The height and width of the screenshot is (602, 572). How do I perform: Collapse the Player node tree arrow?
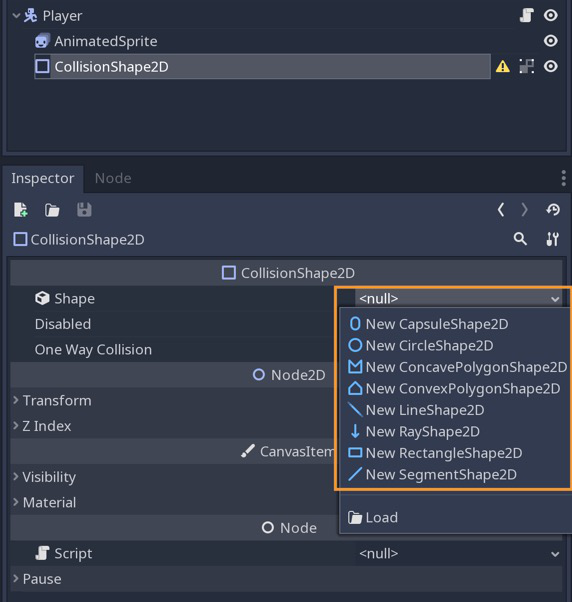point(16,16)
